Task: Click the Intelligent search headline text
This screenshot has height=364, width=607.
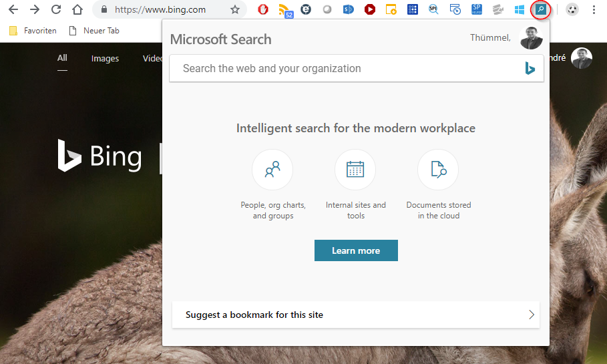Action: click(x=356, y=128)
